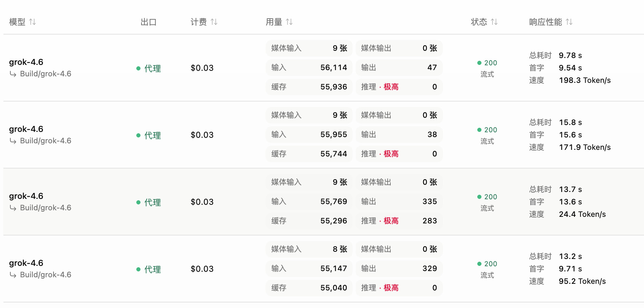The width and height of the screenshot is (644, 308).
Task: Sort by 用量 column arrows icon
Action: [x=289, y=22]
